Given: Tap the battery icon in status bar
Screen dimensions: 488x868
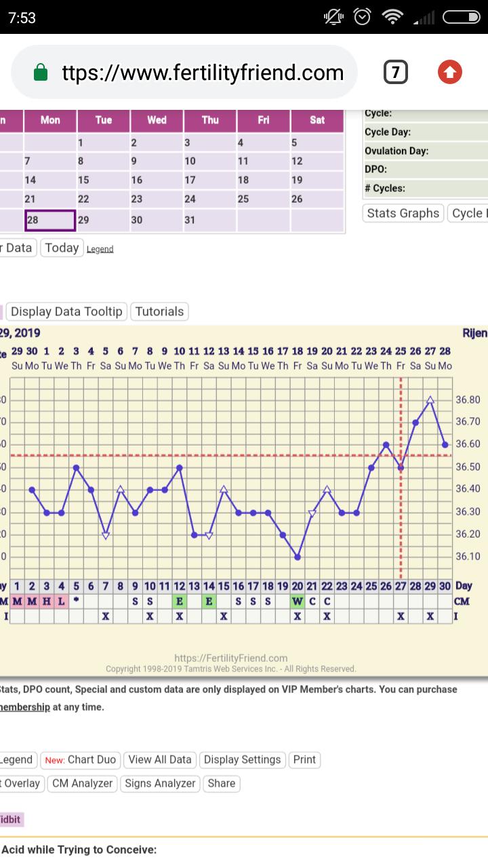Looking at the screenshot, I should coord(461,18).
